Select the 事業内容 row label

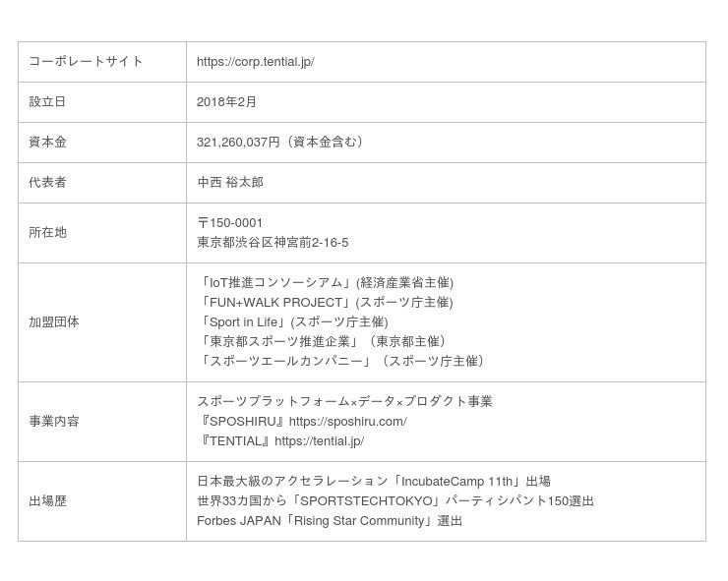coord(54,422)
